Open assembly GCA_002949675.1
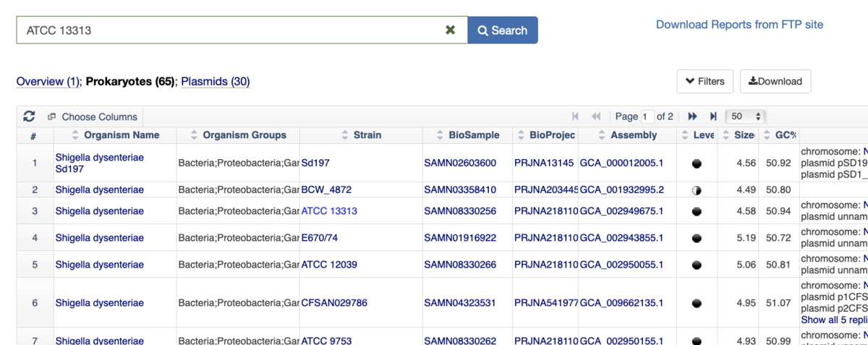Screen dimensions: 868x345 [x=621, y=211]
